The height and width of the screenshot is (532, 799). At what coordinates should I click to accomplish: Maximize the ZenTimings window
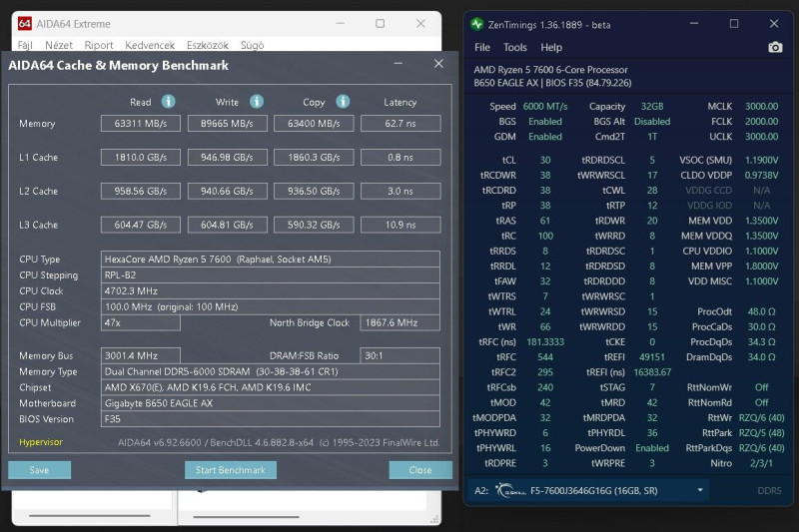[x=734, y=23]
